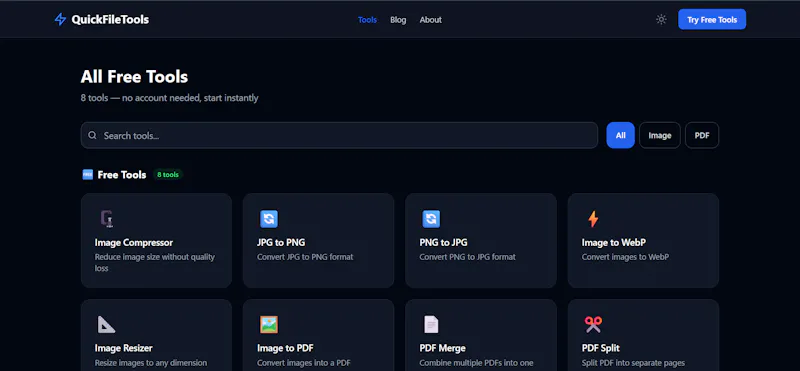Viewport: 800px width, 371px height.
Task: Click the search magnifier icon
Action: click(92, 135)
